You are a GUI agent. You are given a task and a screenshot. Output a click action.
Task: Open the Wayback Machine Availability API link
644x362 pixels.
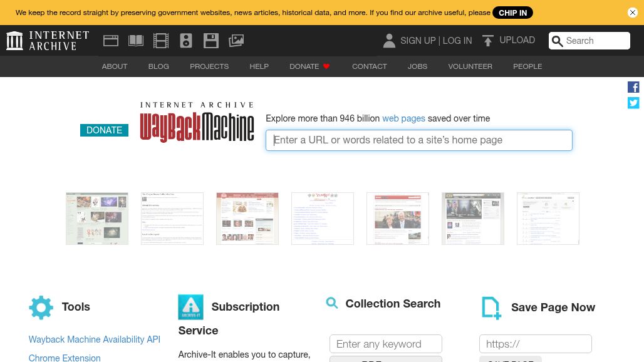point(95,339)
